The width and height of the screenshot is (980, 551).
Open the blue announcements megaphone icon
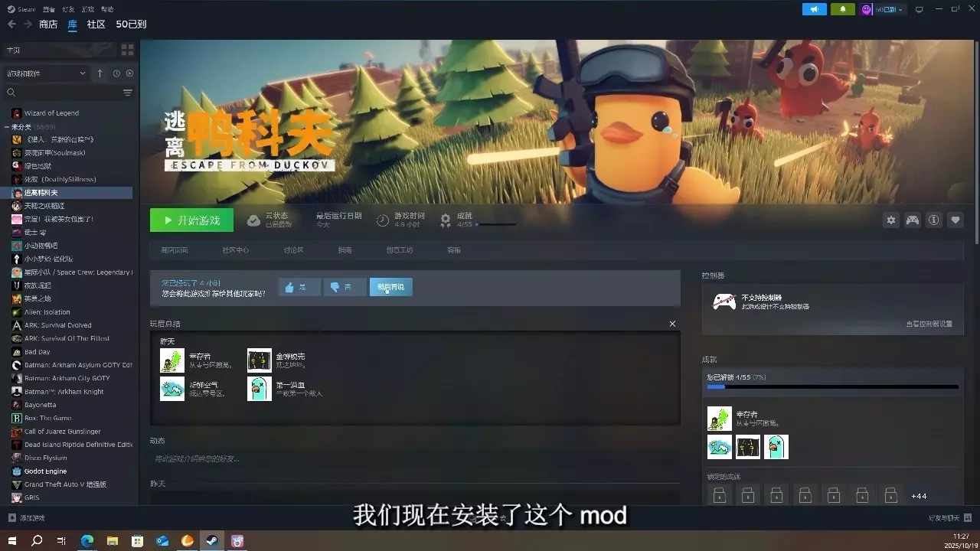point(814,9)
